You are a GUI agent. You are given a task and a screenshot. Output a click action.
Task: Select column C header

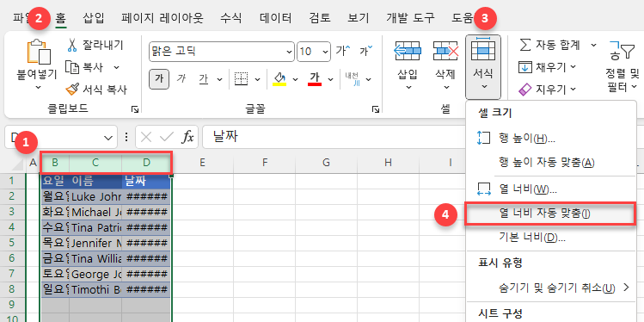coord(95,163)
